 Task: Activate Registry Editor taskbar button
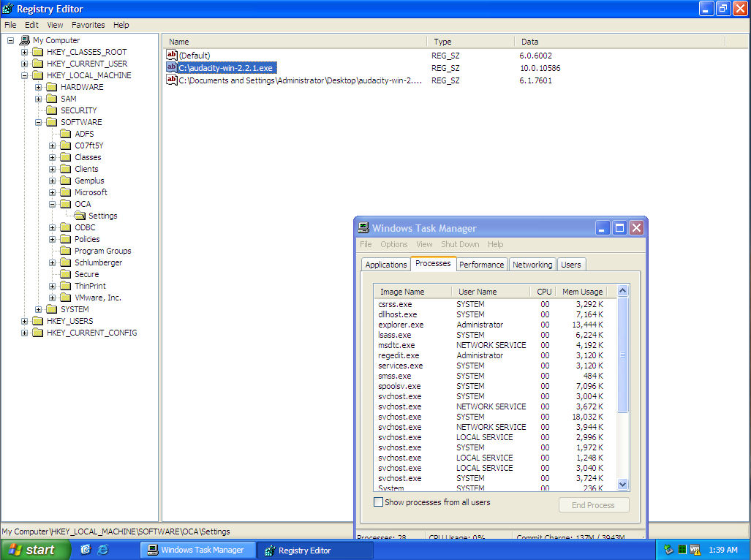tap(314, 550)
